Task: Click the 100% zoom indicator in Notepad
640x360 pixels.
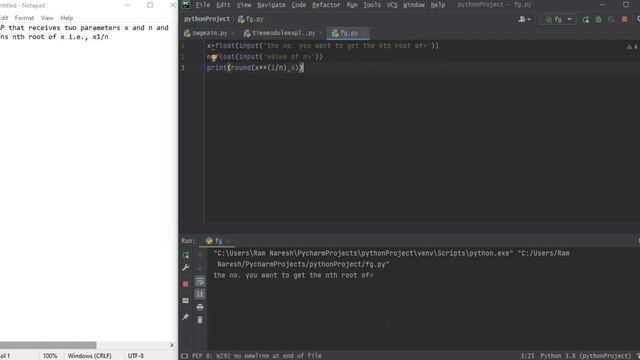Action: pos(50,356)
